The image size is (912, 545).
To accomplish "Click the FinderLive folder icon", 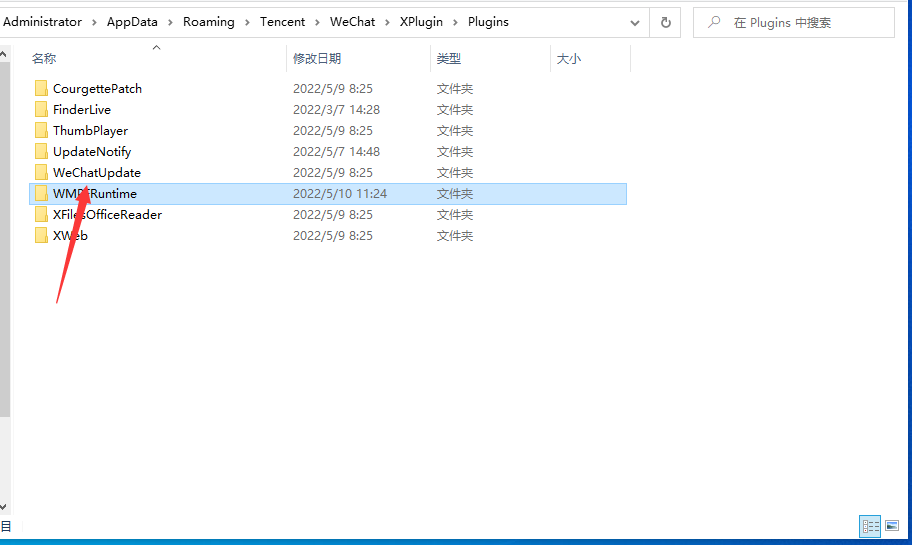I will pyautogui.click(x=41, y=109).
